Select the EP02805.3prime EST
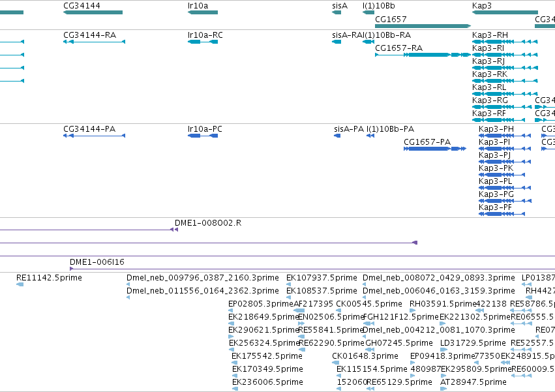555x392 pixels. coord(230,310)
